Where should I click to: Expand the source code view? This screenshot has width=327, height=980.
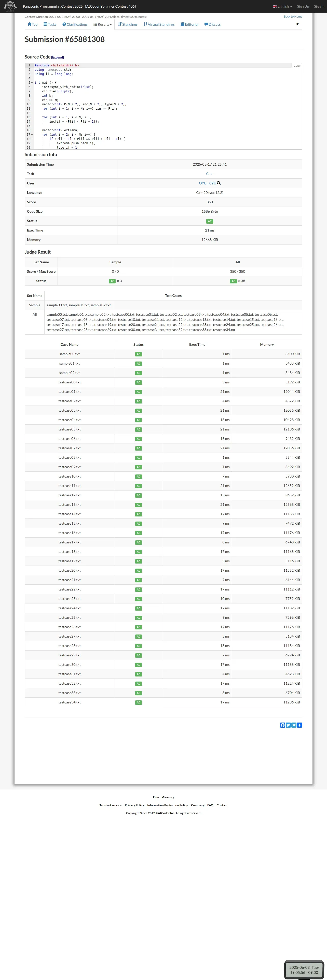[x=58, y=57]
